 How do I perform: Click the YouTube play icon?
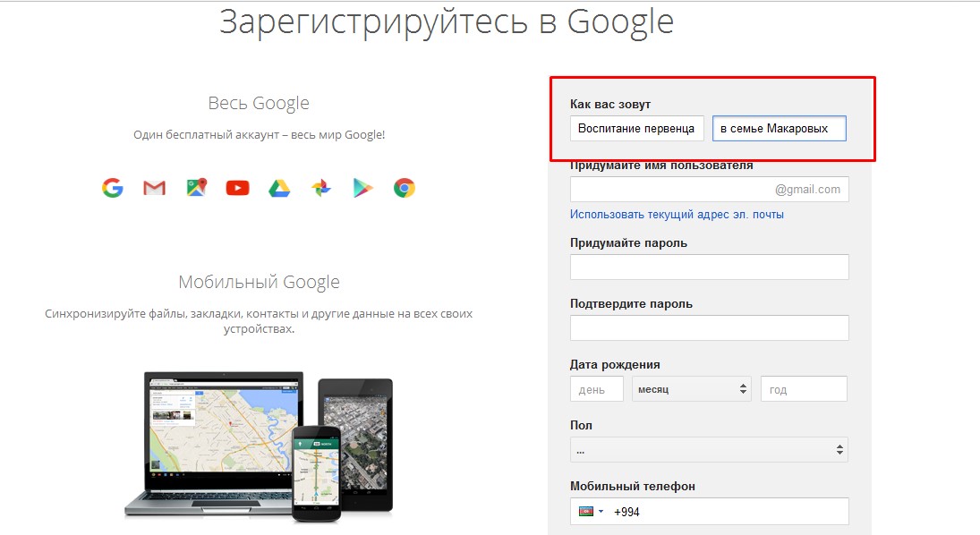237,188
